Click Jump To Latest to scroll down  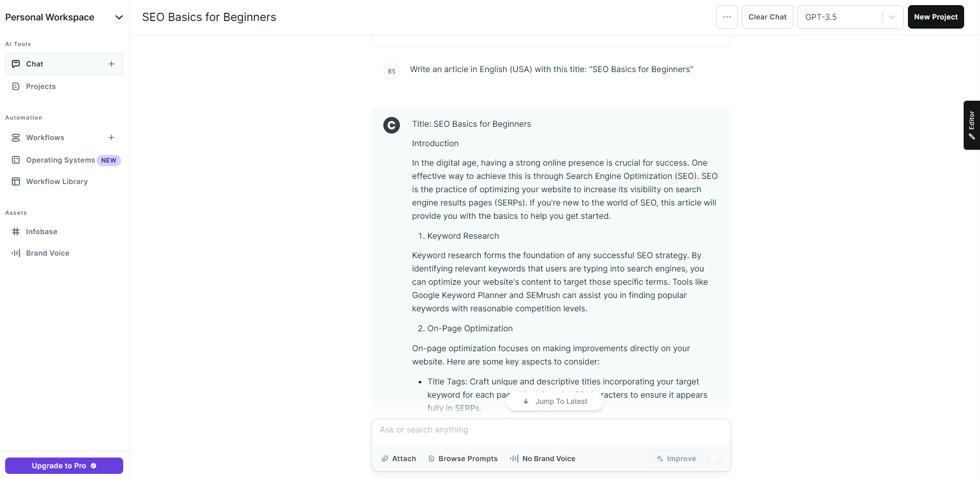(555, 401)
